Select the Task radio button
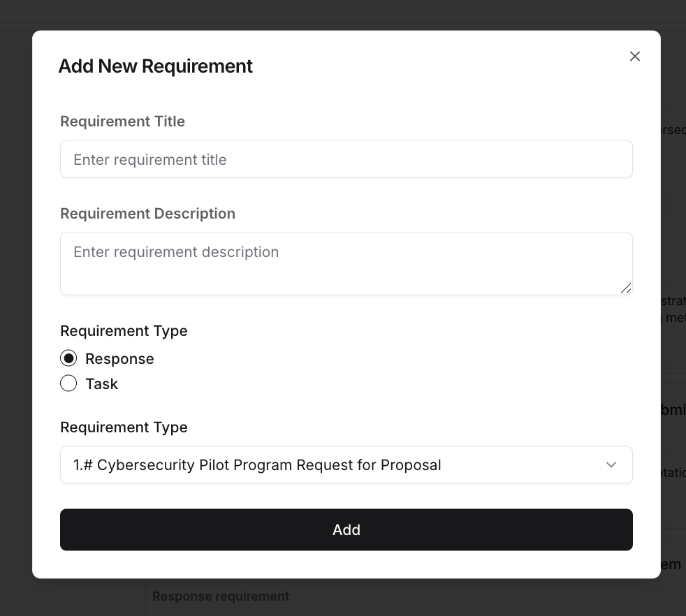686x616 pixels. pos(68,383)
